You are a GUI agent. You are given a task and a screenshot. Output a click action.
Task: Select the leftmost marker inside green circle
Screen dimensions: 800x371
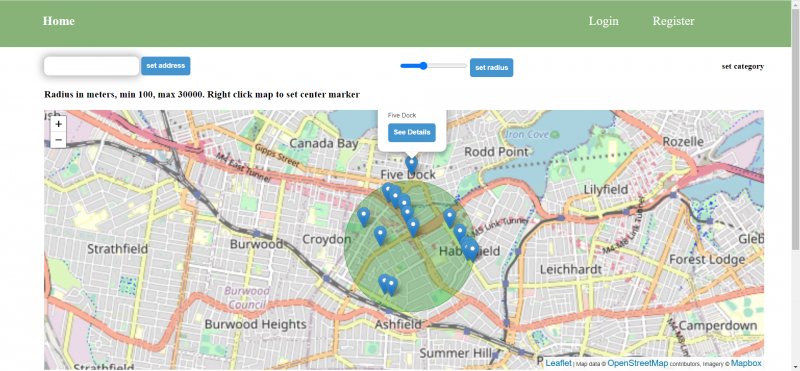tap(363, 217)
